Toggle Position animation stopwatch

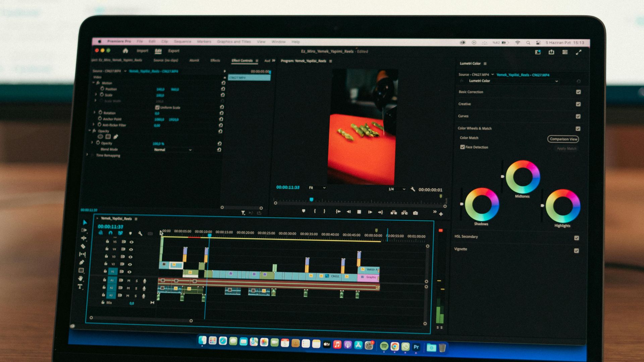(x=102, y=89)
